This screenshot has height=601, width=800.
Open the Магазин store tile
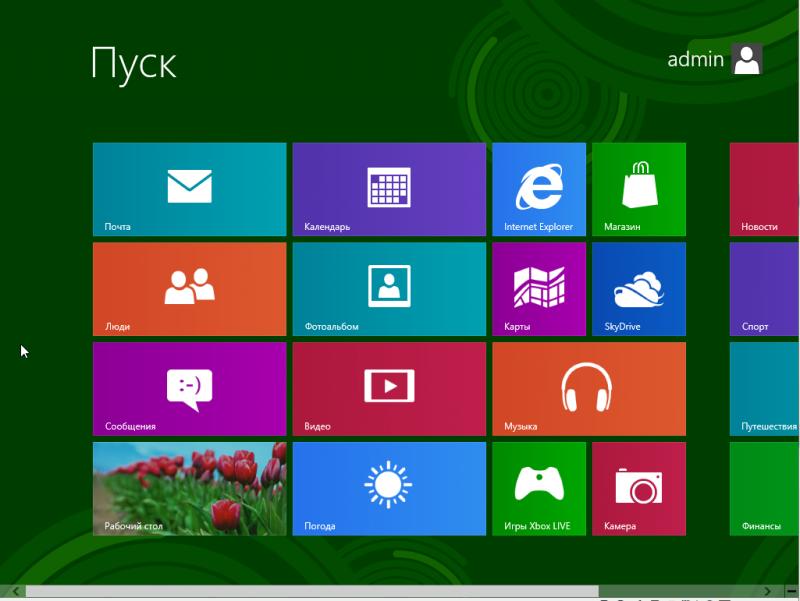[x=639, y=189]
